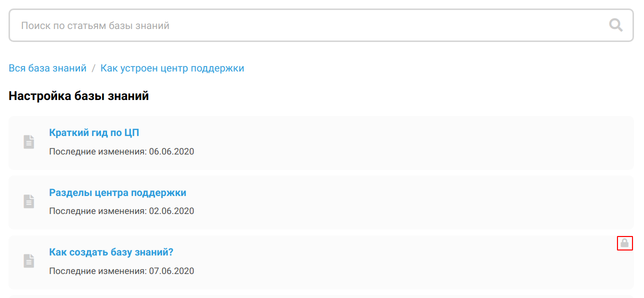Click the heading Настройка базы знаний
644x298 pixels.
79,95
